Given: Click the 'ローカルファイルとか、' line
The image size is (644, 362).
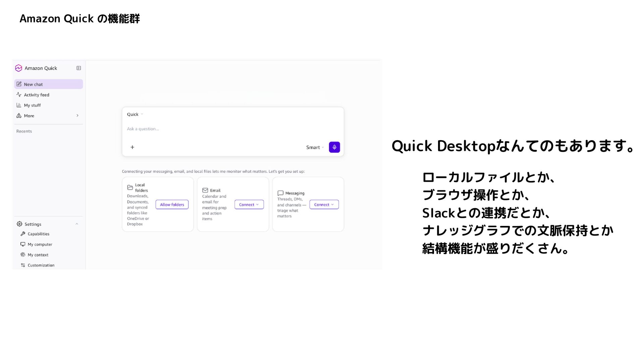Looking at the screenshot, I should (489, 177).
